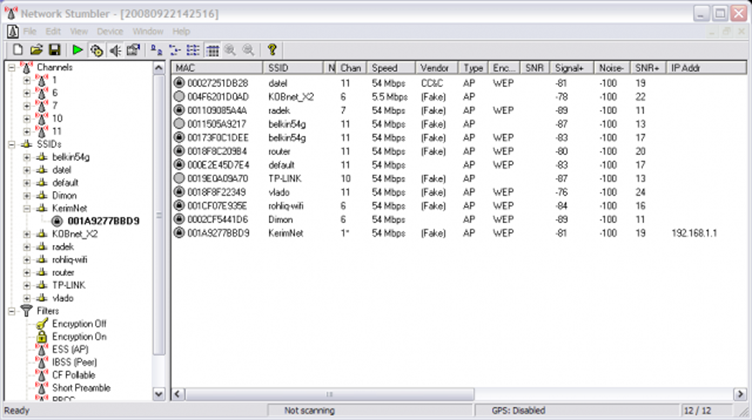The width and height of the screenshot is (752, 420).
Task: Open the options dialog toolbar icon
Action: point(133,50)
